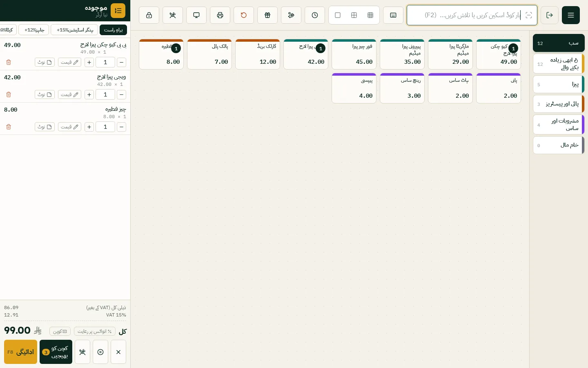Switch to 3x3 dense grid view

pos(370,15)
